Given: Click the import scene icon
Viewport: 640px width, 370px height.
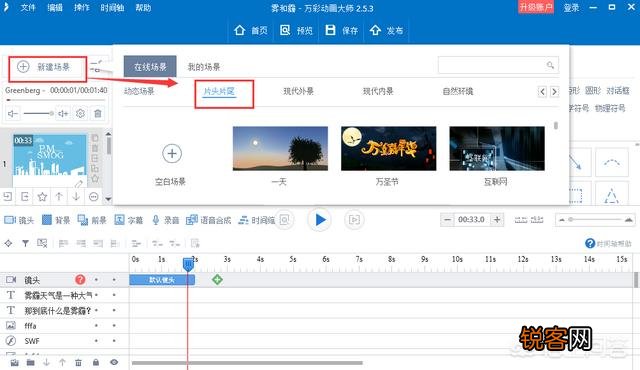Looking at the screenshot, I should 7,197.
